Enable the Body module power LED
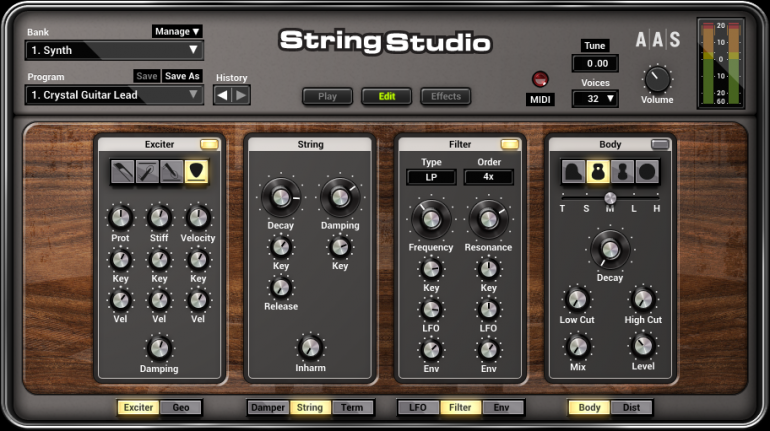 point(660,144)
